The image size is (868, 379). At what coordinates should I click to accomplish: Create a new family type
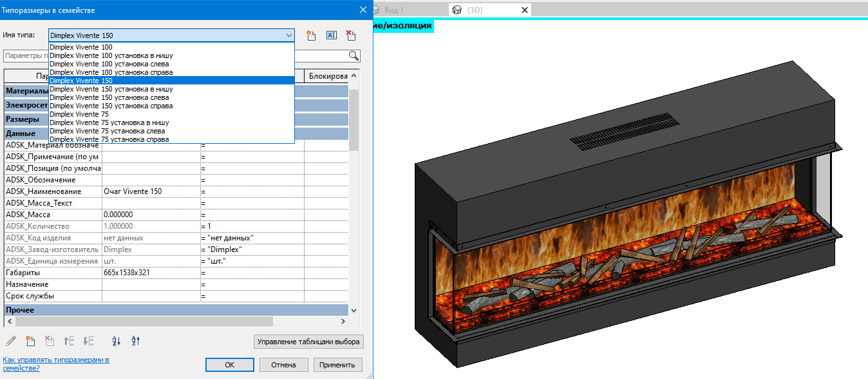[x=311, y=35]
